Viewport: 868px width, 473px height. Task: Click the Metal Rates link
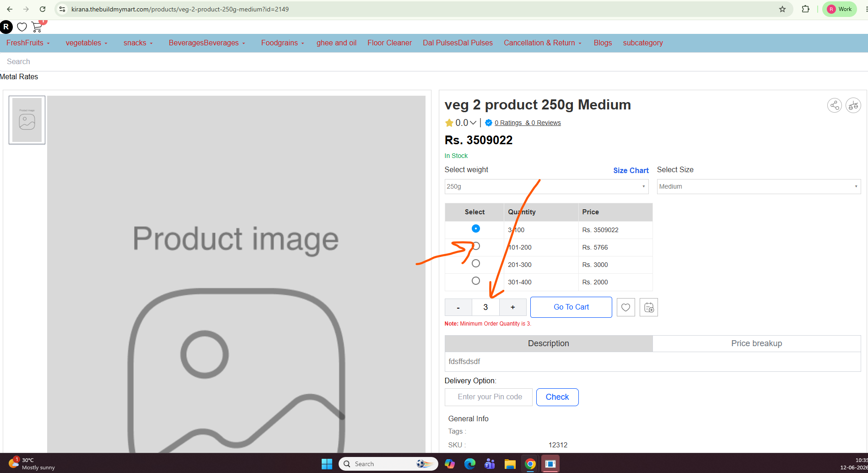click(x=19, y=76)
